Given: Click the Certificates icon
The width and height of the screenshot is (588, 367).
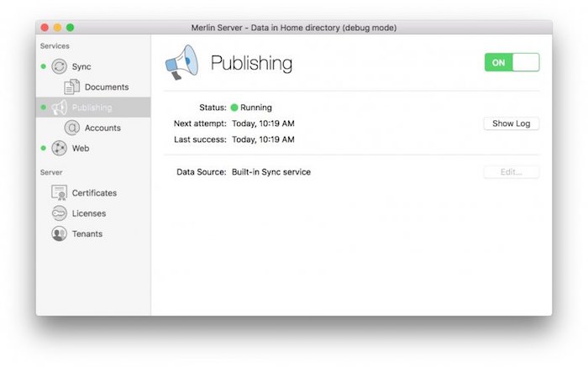Looking at the screenshot, I should click(60, 192).
